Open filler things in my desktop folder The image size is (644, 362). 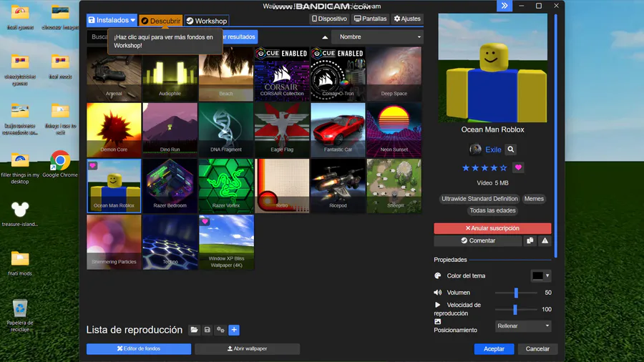[20, 168]
